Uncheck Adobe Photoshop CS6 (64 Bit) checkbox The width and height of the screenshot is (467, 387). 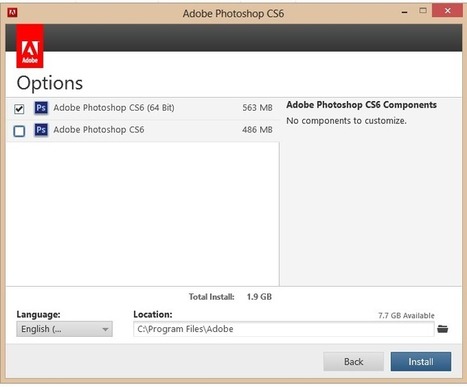click(19, 109)
